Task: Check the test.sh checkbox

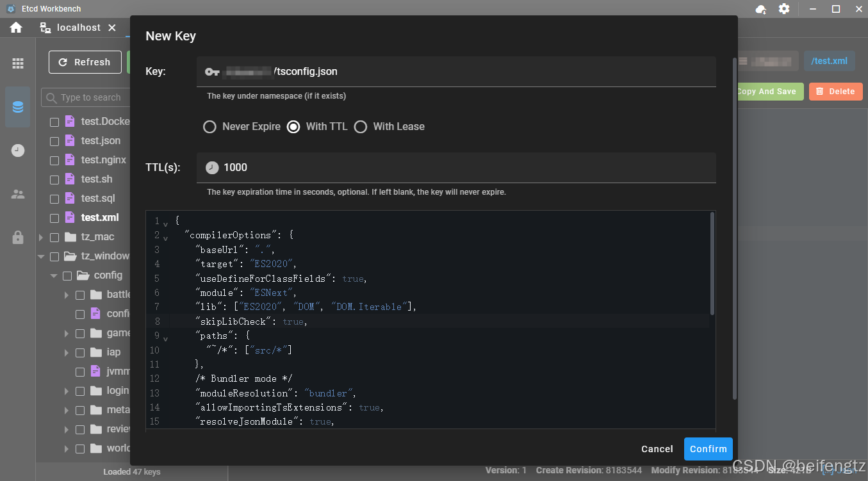Action: point(54,179)
